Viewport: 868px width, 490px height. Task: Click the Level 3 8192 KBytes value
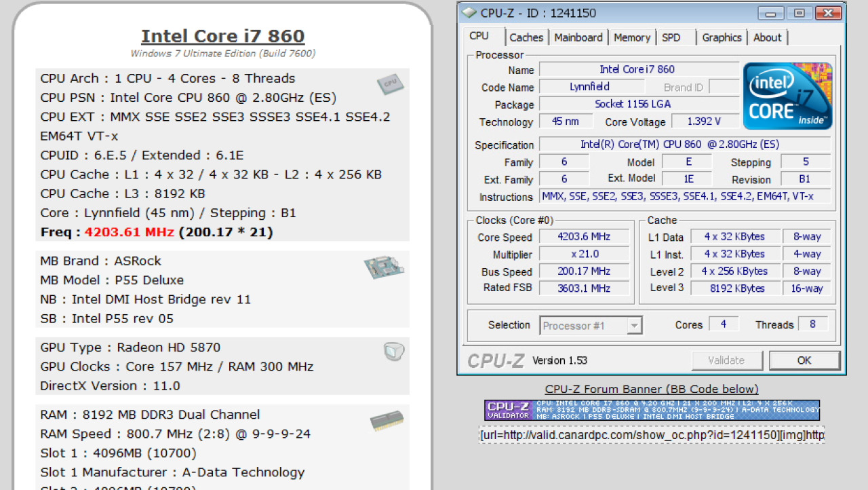(734, 288)
